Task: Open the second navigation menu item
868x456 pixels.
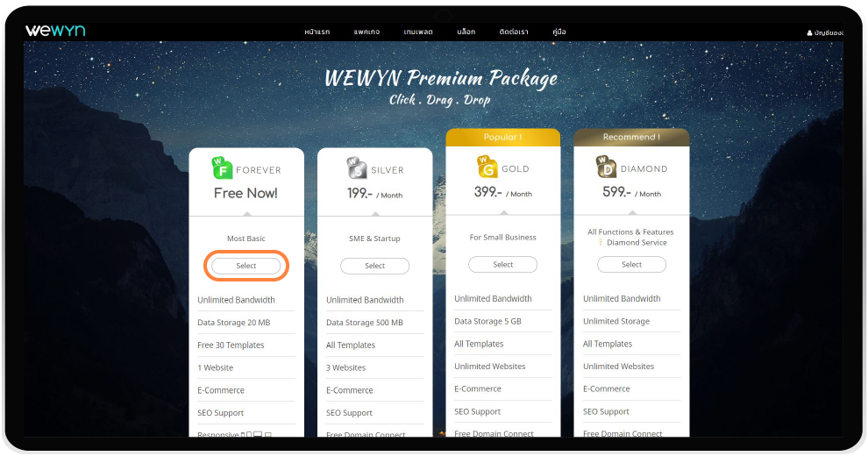Action: coord(366,32)
